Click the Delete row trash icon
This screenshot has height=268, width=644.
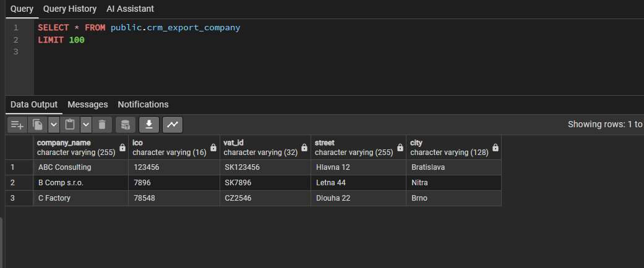[x=102, y=125]
